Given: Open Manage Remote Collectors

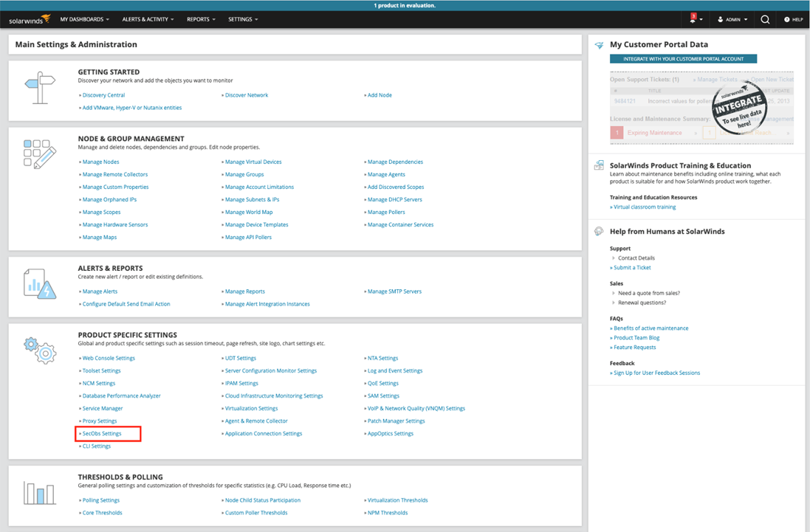Looking at the screenshot, I should pos(114,174).
